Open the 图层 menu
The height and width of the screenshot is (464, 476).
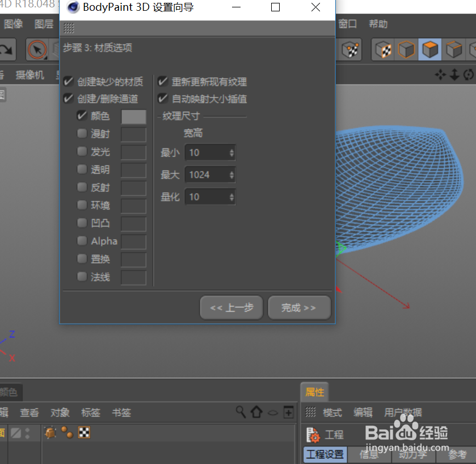tap(44, 24)
